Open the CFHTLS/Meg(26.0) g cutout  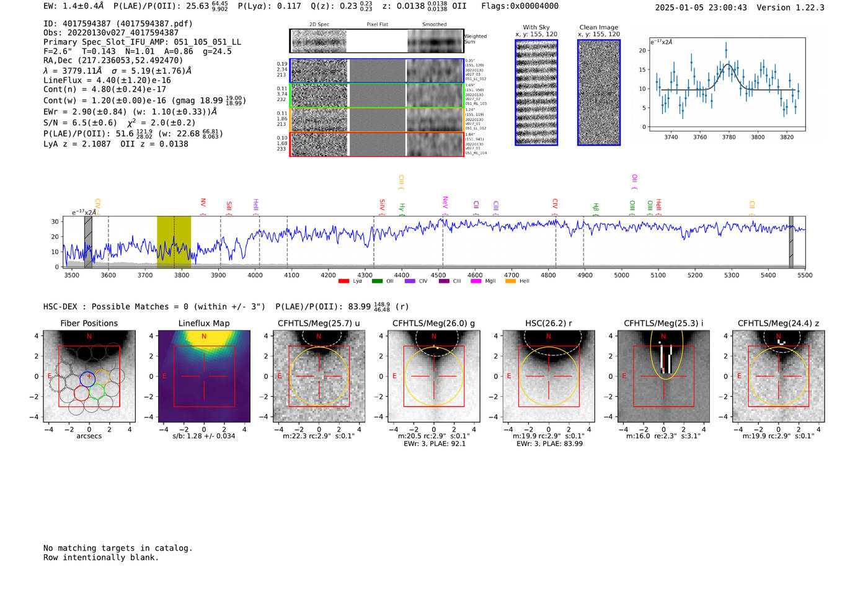[433, 376]
